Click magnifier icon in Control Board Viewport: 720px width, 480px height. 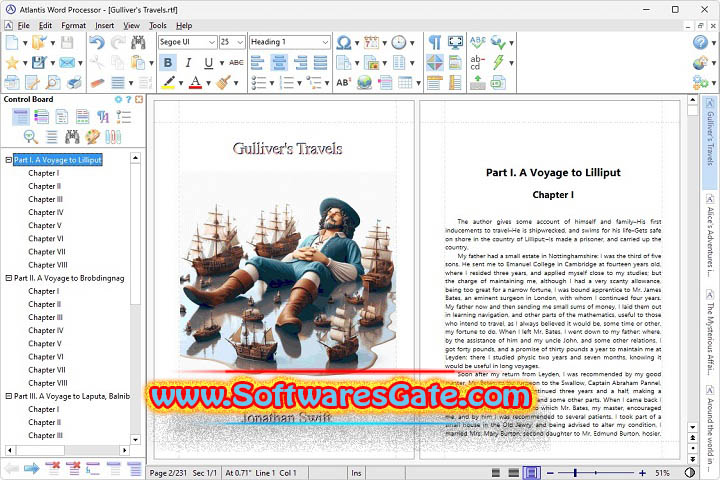(31, 137)
